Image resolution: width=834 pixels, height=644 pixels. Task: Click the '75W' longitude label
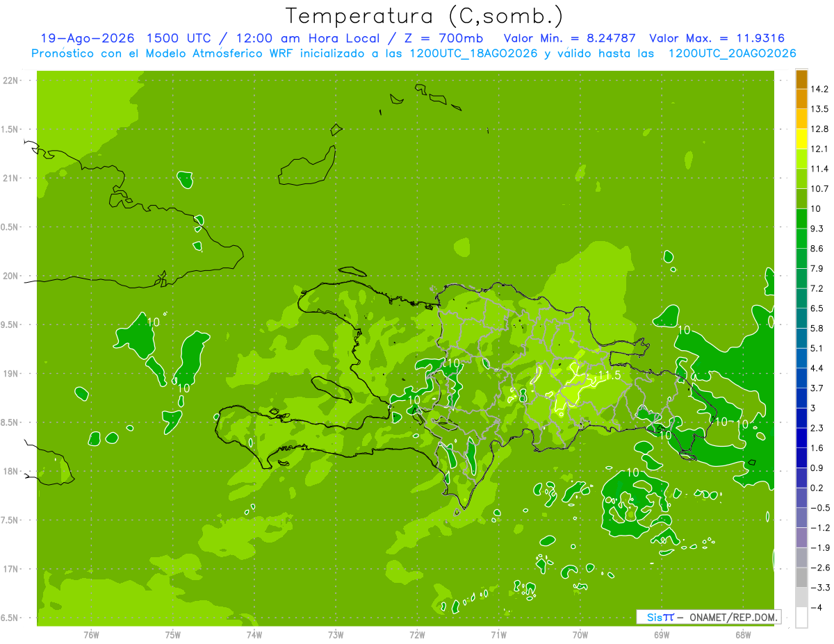[172, 635]
